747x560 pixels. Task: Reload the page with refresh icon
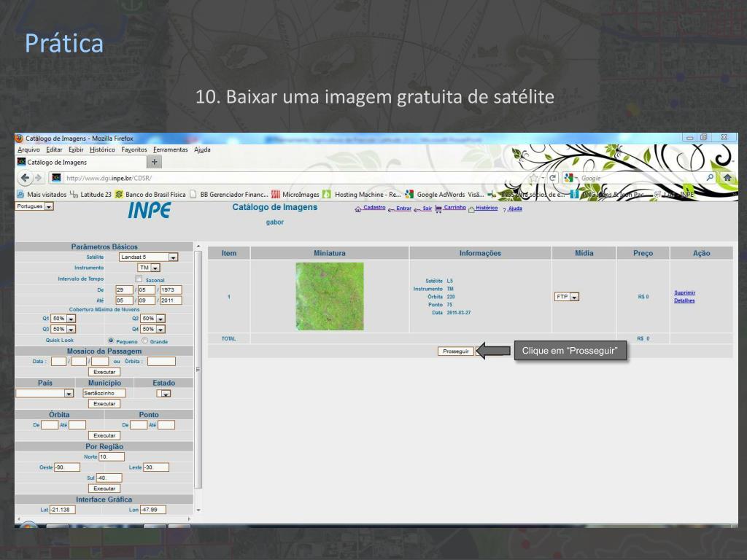(x=553, y=178)
